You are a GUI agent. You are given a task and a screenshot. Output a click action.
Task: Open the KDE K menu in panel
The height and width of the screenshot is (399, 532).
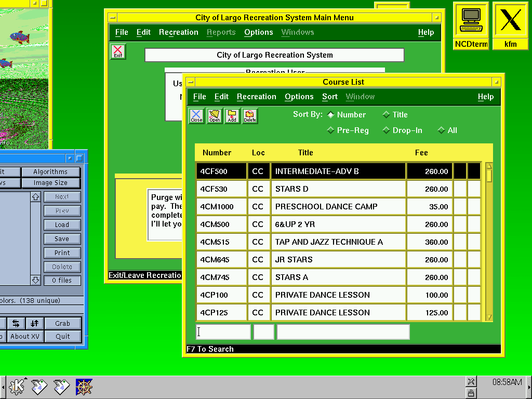[17, 386]
